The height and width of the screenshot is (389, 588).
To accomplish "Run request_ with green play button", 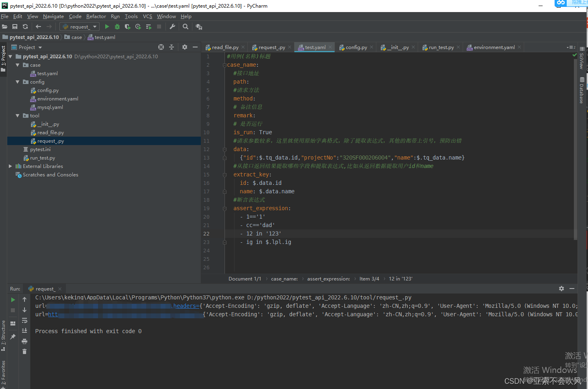I will [107, 27].
